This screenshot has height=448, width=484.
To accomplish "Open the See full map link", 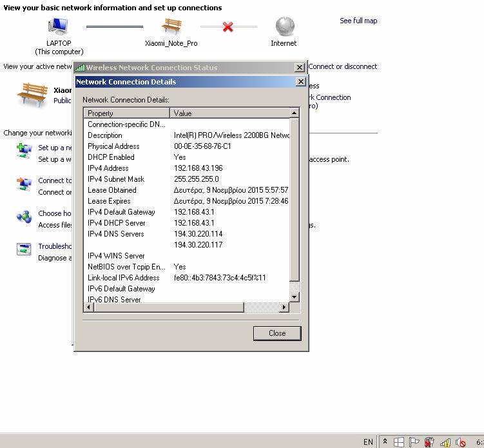I will click(358, 21).
